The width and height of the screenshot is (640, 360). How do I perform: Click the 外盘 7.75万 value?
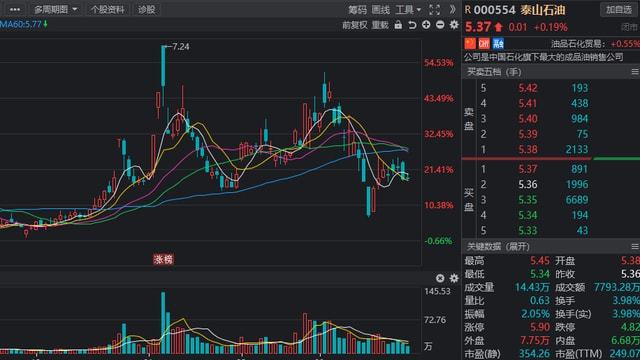535,340
